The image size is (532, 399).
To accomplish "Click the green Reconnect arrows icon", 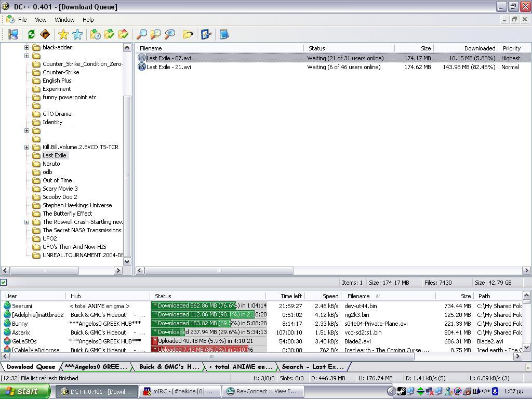I will point(31,34).
